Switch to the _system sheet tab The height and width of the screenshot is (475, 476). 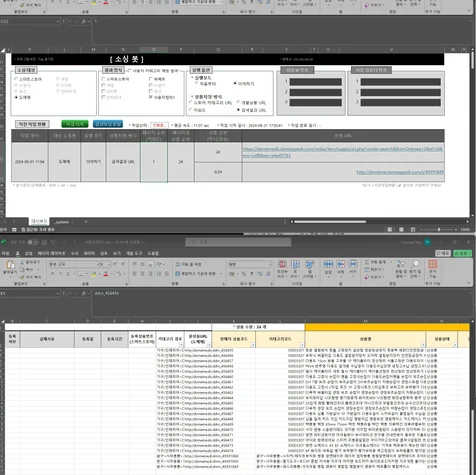coord(62,222)
